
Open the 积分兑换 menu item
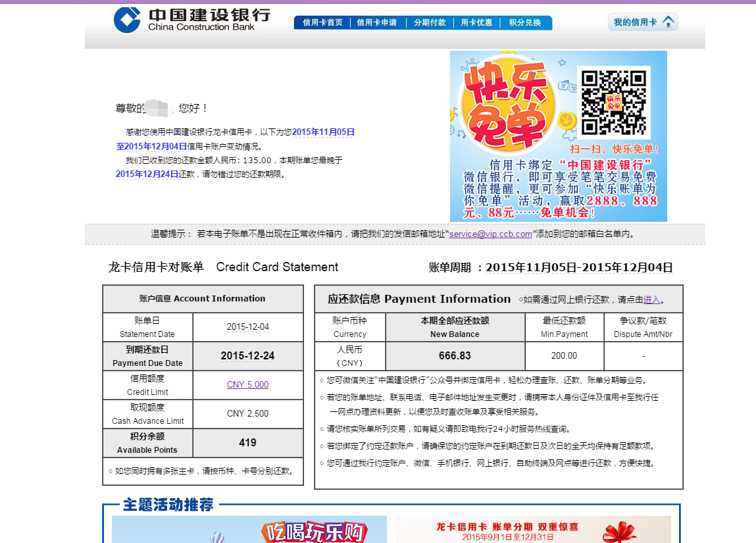point(524,22)
